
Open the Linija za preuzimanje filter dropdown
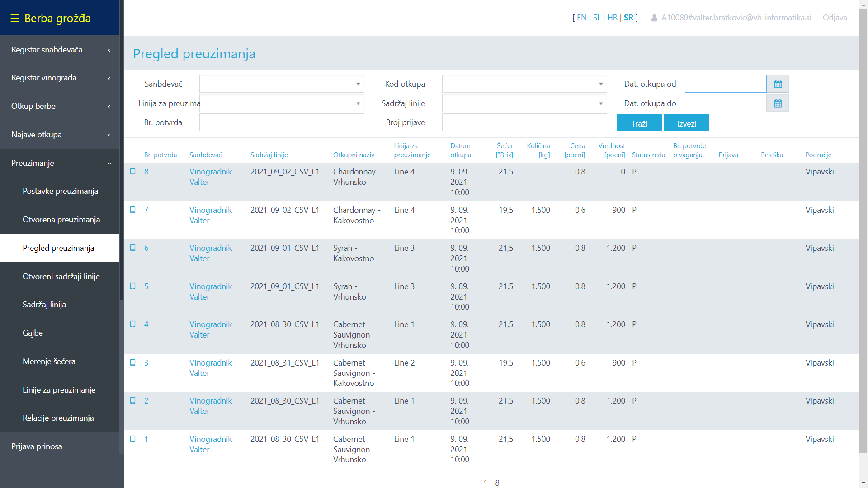(x=282, y=103)
